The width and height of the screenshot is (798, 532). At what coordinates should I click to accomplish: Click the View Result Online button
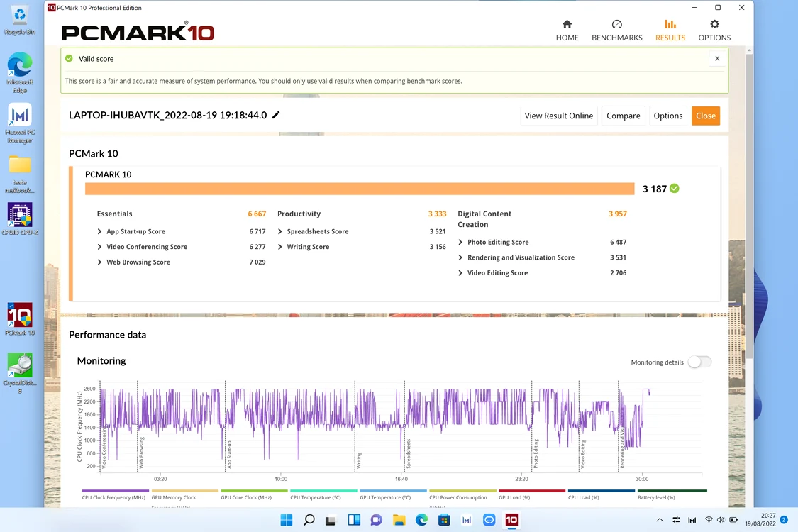point(559,116)
